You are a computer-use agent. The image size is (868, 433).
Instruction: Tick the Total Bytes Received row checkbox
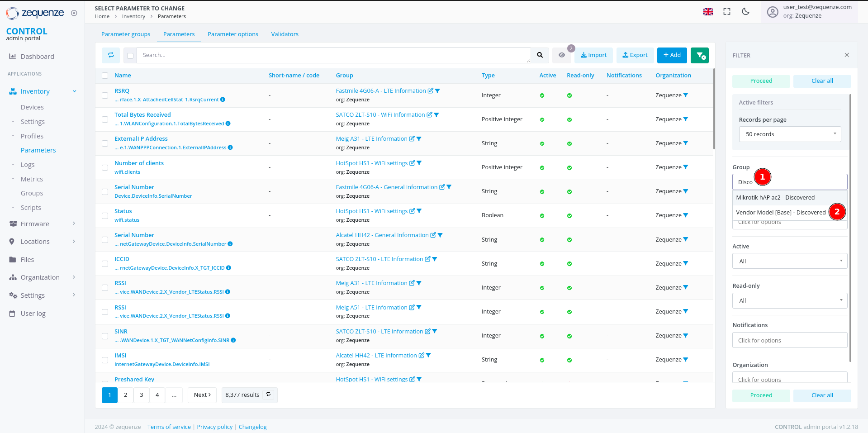(105, 119)
